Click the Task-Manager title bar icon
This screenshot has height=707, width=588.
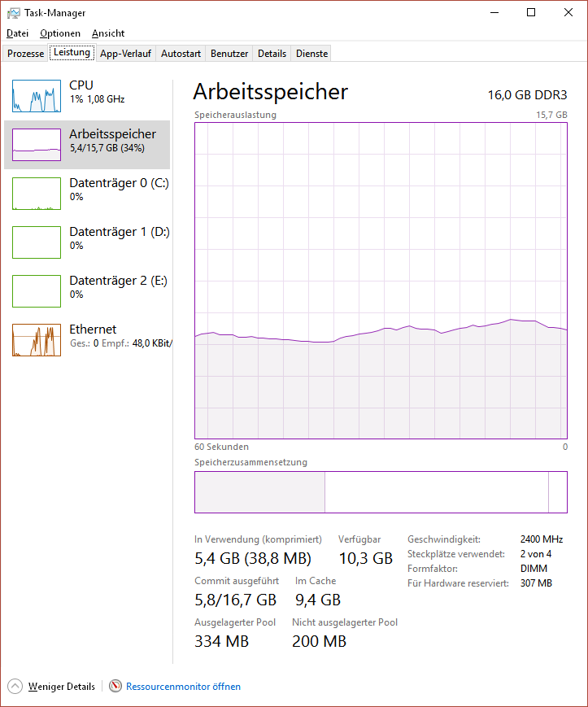pos(14,13)
